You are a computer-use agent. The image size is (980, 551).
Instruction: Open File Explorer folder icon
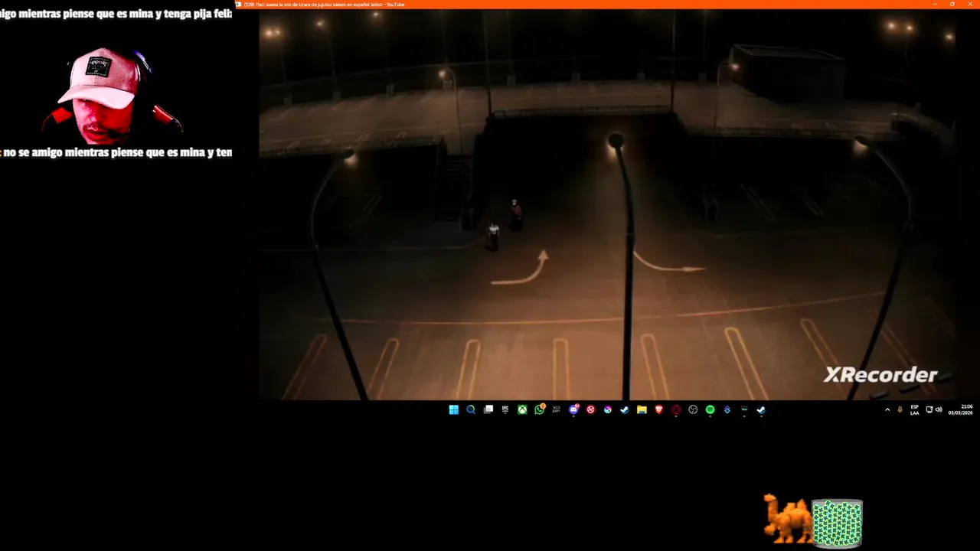pyautogui.click(x=642, y=409)
